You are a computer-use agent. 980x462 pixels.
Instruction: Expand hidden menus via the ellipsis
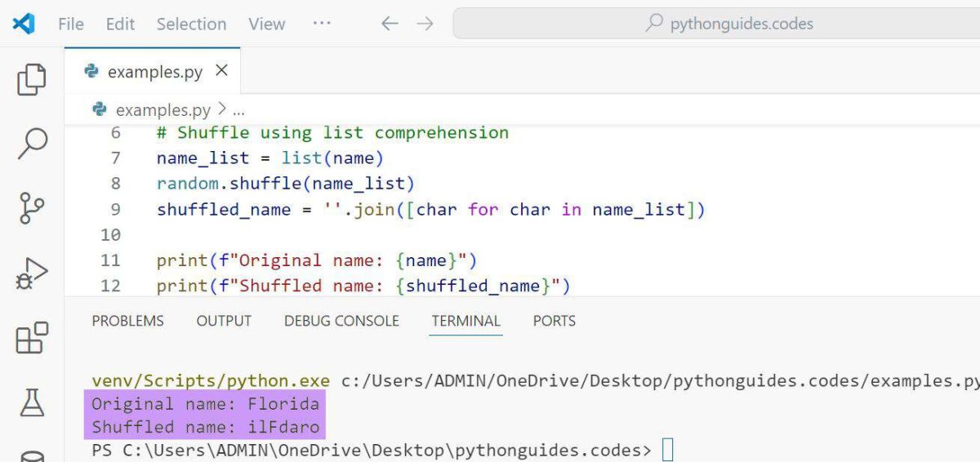pos(323,24)
